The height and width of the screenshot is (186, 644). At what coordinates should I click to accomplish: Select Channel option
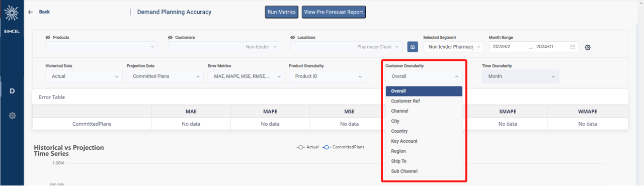tap(424, 111)
